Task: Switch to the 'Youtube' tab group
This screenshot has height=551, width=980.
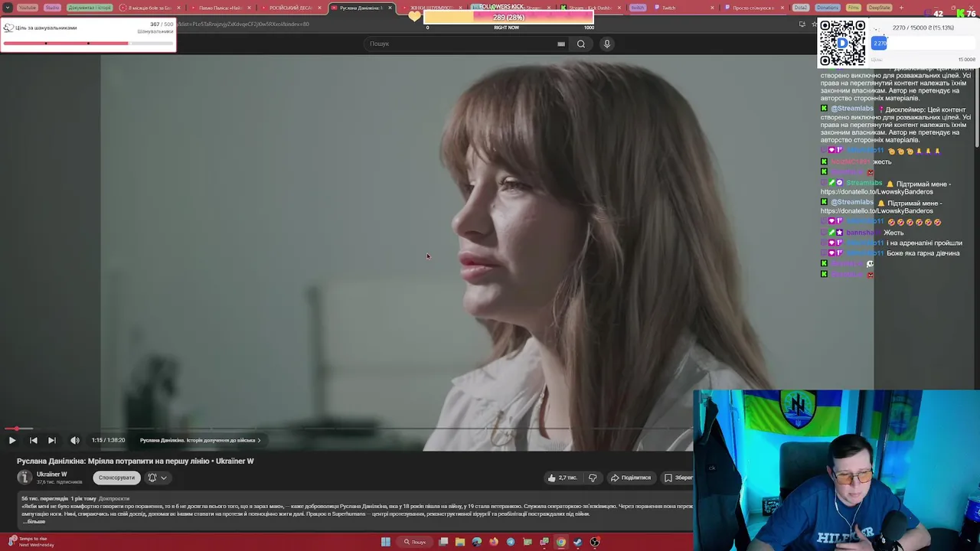Action: (x=27, y=8)
